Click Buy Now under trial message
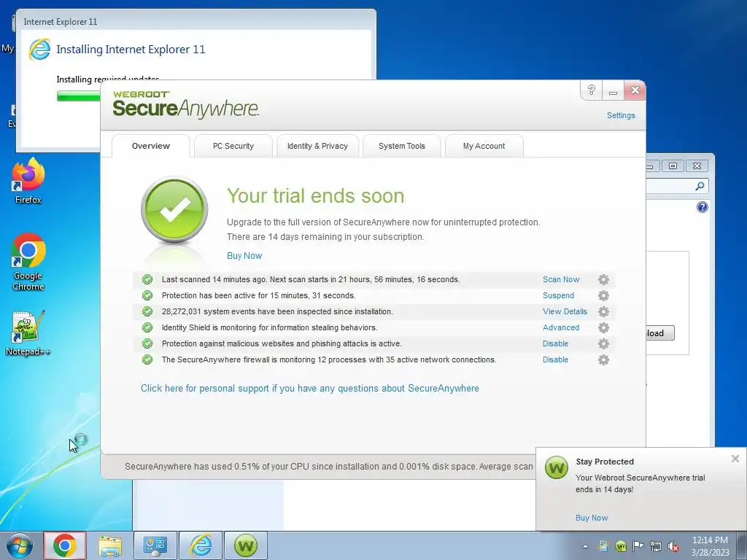This screenshot has width=747, height=560. coord(244,256)
